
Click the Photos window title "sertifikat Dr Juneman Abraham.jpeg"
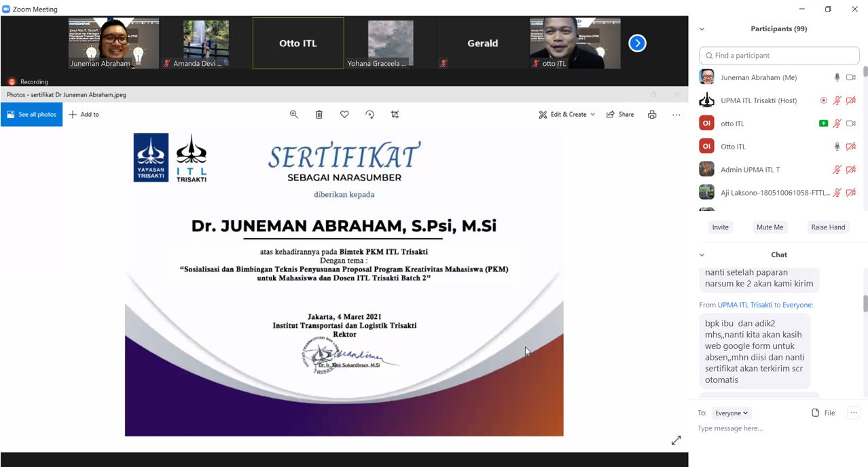click(x=67, y=95)
